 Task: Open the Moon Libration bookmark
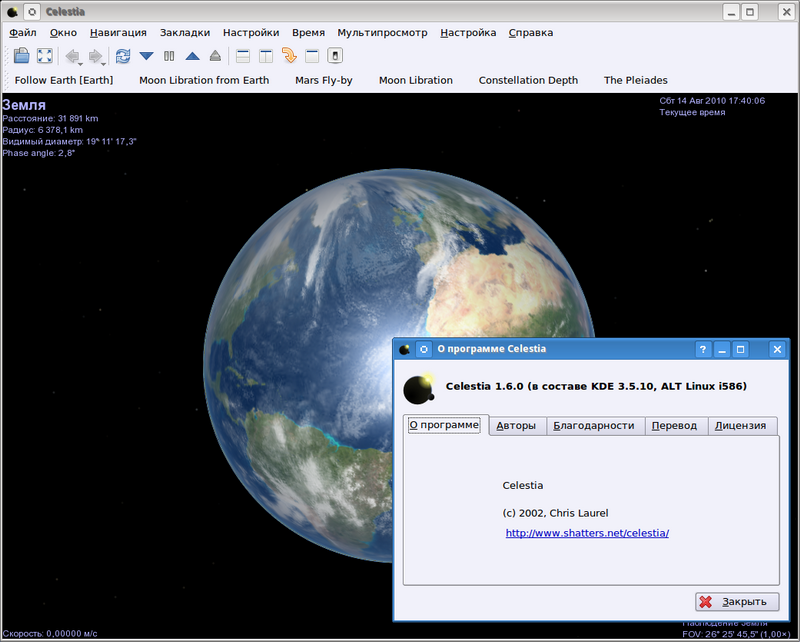tap(415, 80)
